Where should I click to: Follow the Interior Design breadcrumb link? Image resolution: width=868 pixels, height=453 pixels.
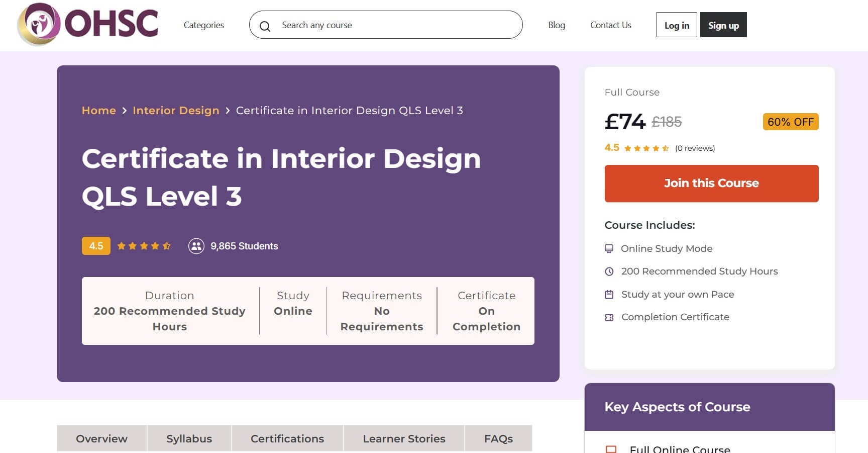pos(176,111)
